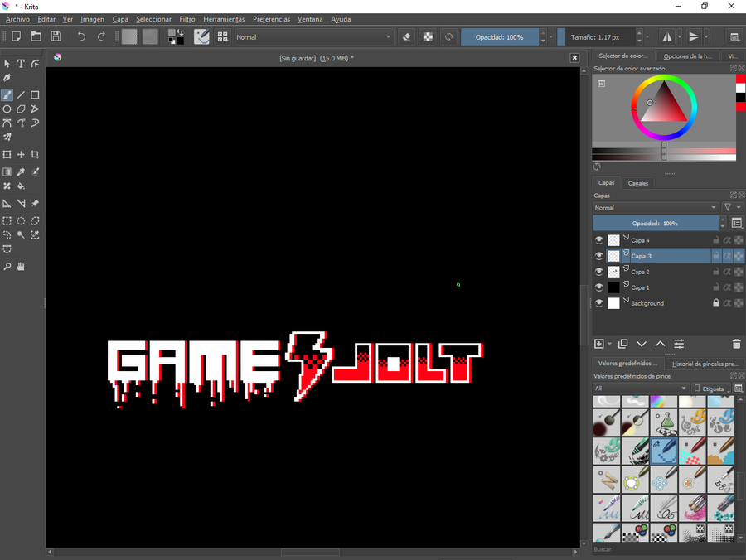Image resolution: width=746 pixels, height=560 pixels.
Task: Select the Contiguous Selection magic wand tool
Action: [x=21, y=234]
